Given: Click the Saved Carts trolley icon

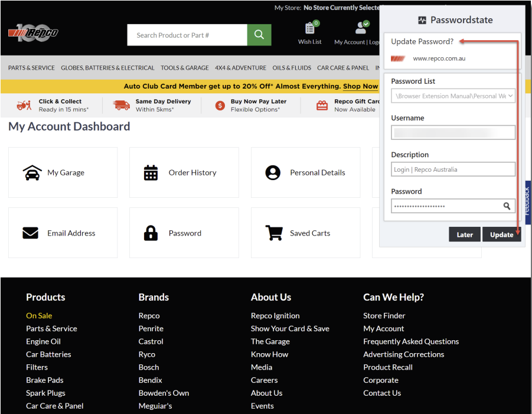Looking at the screenshot, I should (x=274, y=233).
